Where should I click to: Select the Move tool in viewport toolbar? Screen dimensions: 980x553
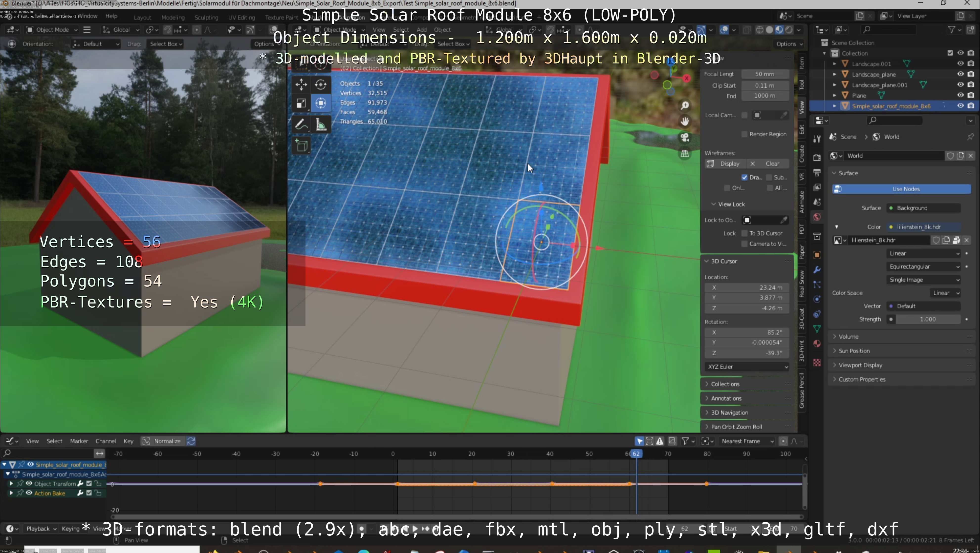301,84
